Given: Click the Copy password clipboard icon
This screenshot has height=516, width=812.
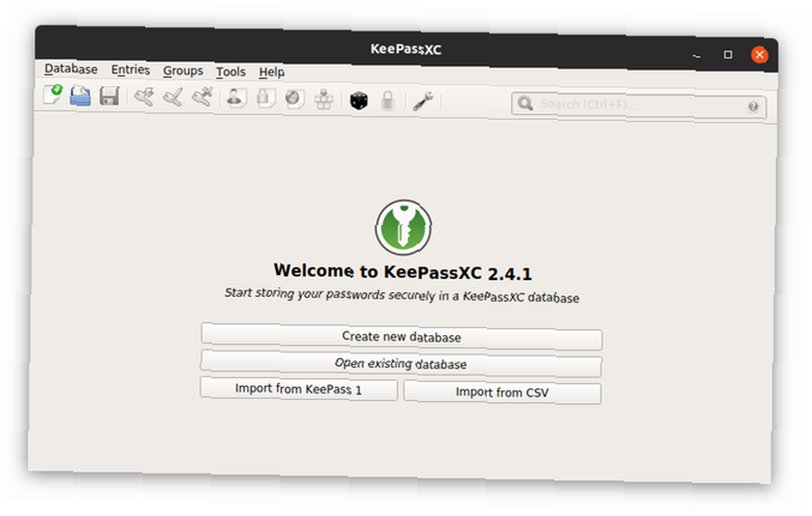Looking at the screenshot, I should tap(266, 98).
